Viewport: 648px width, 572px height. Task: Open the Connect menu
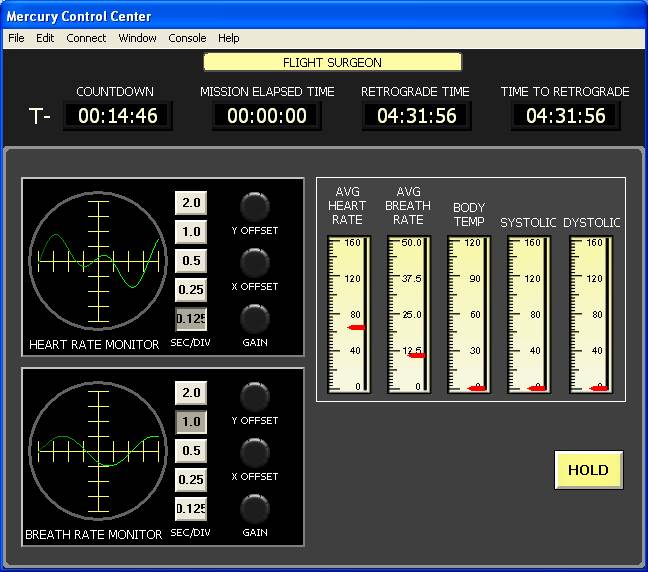coord(86,38)
